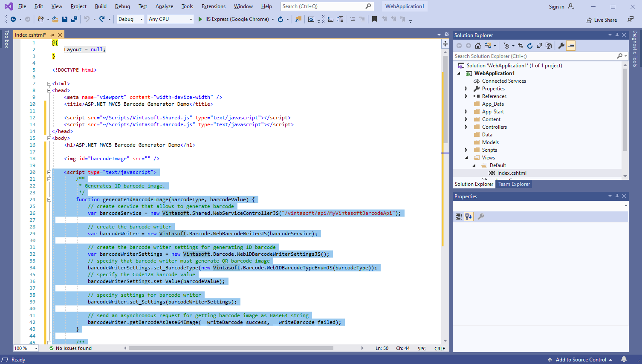642x364 pixels.
Task: Click Collapse All in Solution Explorer
Action: pos(539,46)
